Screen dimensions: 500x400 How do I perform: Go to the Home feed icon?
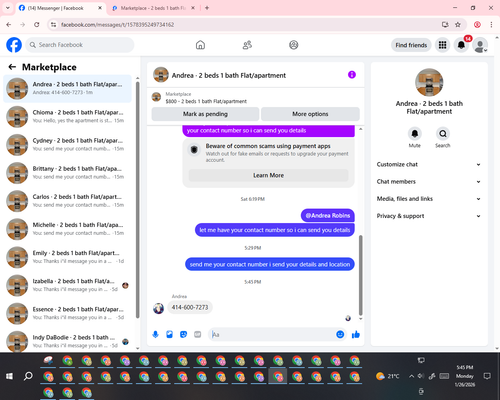click(200, 45)
